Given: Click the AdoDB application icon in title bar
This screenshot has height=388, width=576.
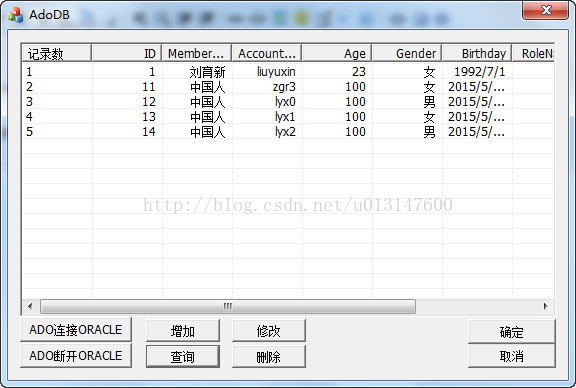Looking at the screenshot, I should pos(15,15).
